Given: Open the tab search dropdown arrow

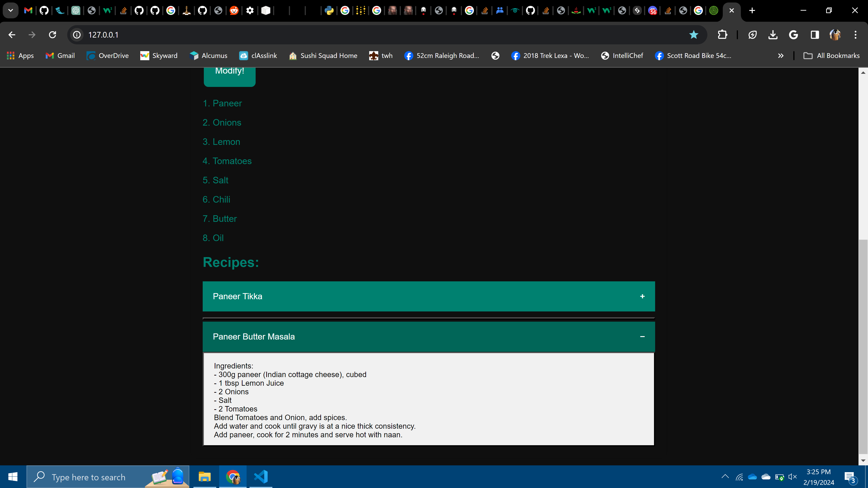Looking at the screenshot, I should [10, 10].
